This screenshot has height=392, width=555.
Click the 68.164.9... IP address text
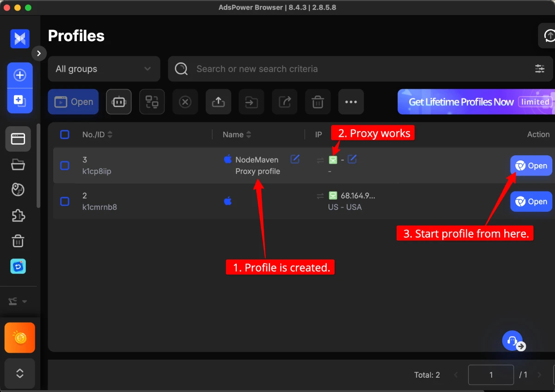coord(358,196)
